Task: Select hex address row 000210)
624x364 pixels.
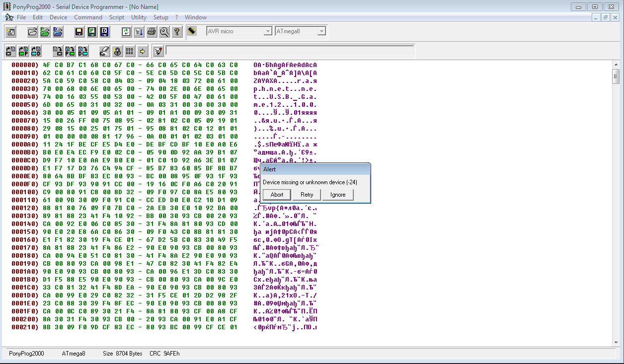Action: click(x=25, y=327)
